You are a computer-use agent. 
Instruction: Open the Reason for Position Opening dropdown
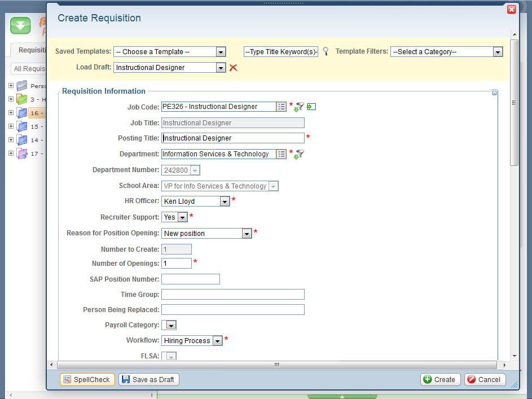point(246,234)
